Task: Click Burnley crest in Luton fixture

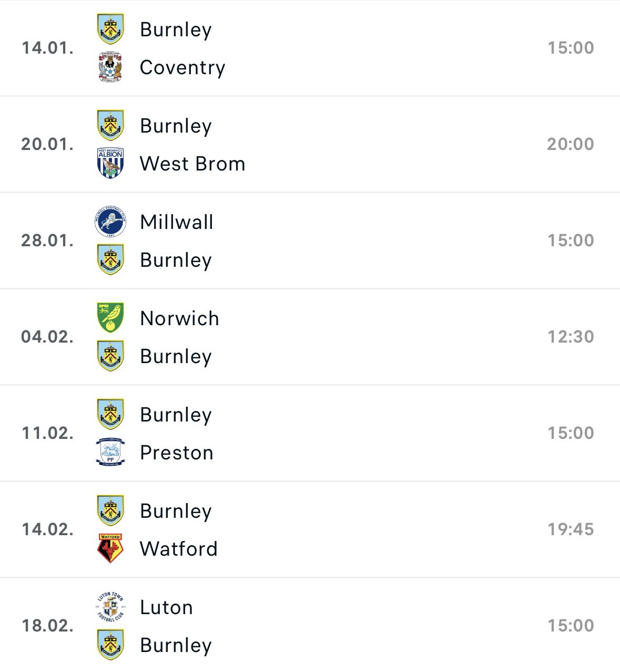Action: [x=110, y=645]
